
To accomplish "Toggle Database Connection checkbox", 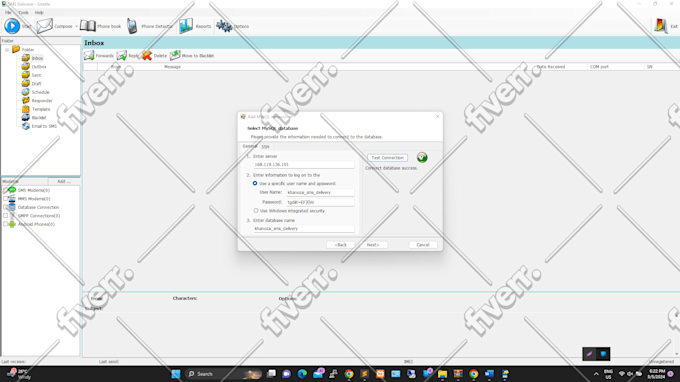I will pyautogui.click(x=5, y=207).
